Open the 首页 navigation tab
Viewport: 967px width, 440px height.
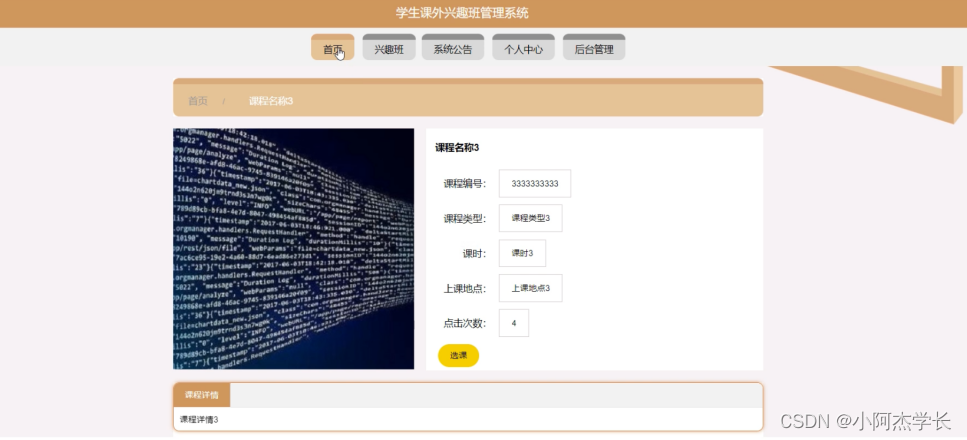click(x=332, y=48)
